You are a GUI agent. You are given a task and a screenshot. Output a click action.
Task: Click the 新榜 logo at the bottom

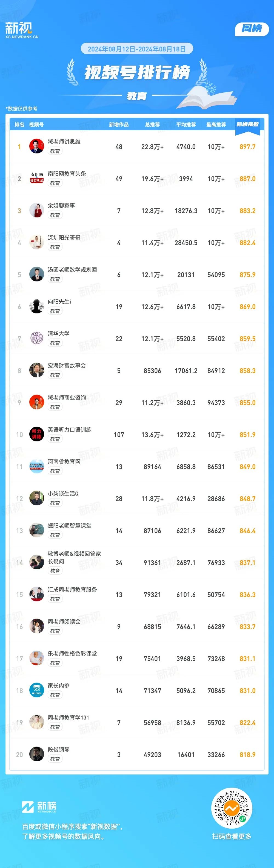[x=39, y=807]
